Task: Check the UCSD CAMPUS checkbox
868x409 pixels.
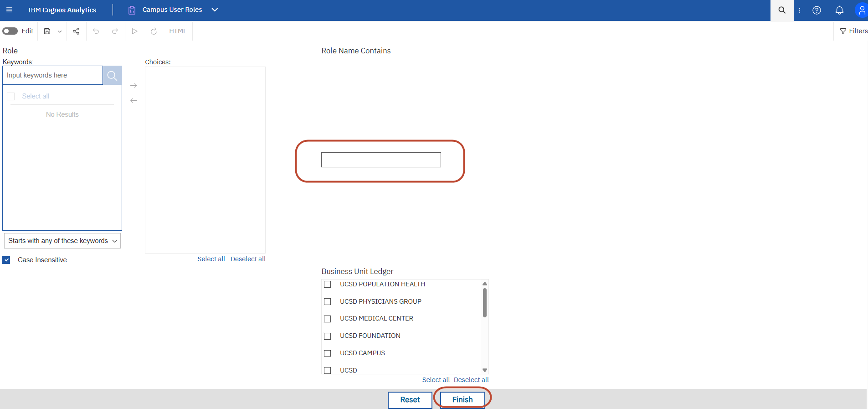Action: click(327, 353)
